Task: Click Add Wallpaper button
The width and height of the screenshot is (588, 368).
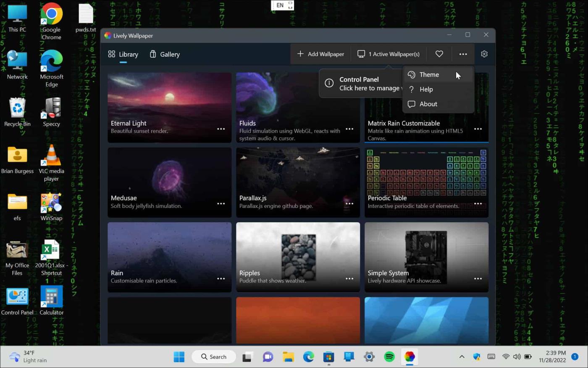Action: coord(320,54)
